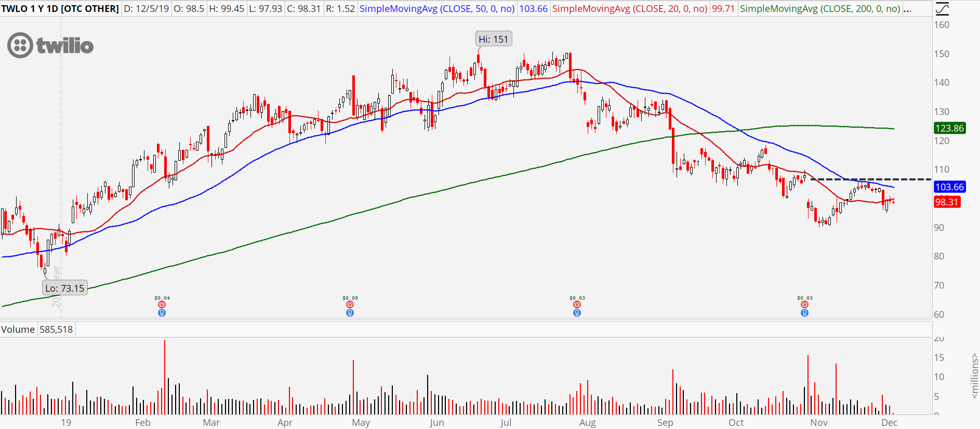This screenshot has height=429, width=980.
Task: Click the 70 label on the price axis
Action: point(939,285)
